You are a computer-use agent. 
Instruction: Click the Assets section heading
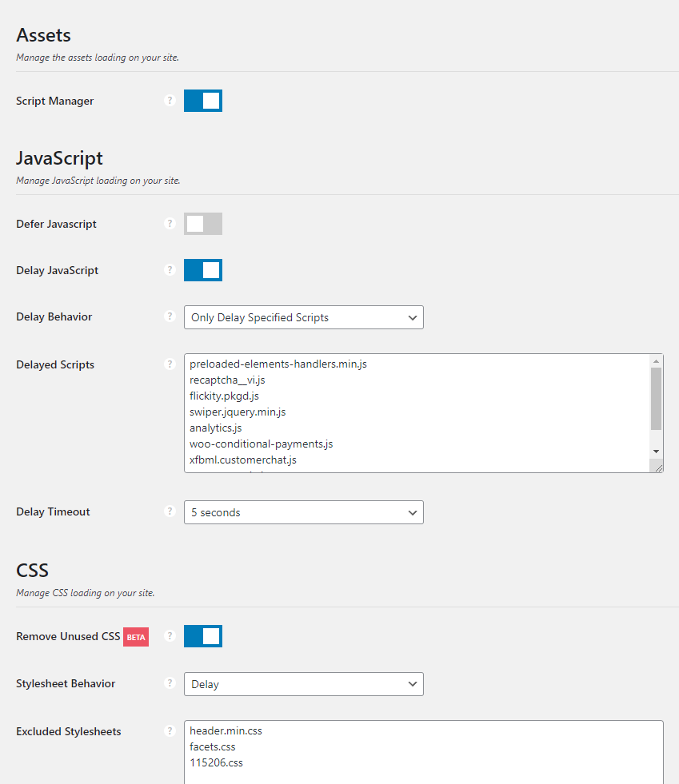pos(43,35)
